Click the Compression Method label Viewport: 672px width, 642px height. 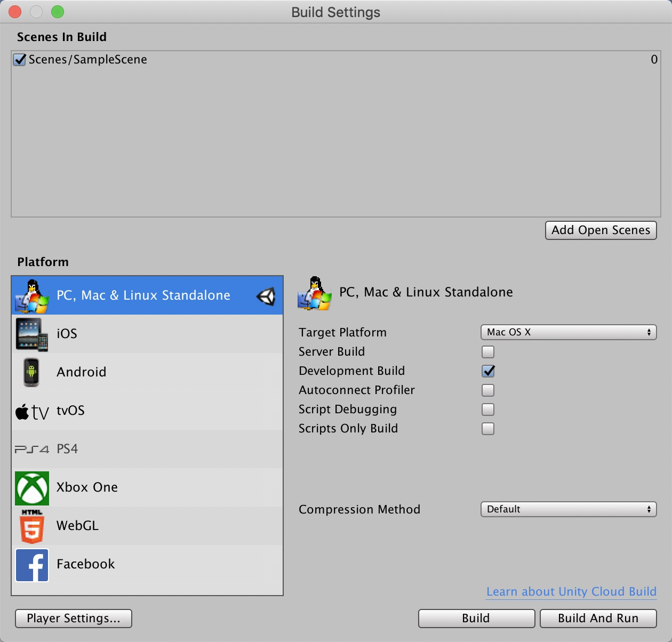coord(359,510)
